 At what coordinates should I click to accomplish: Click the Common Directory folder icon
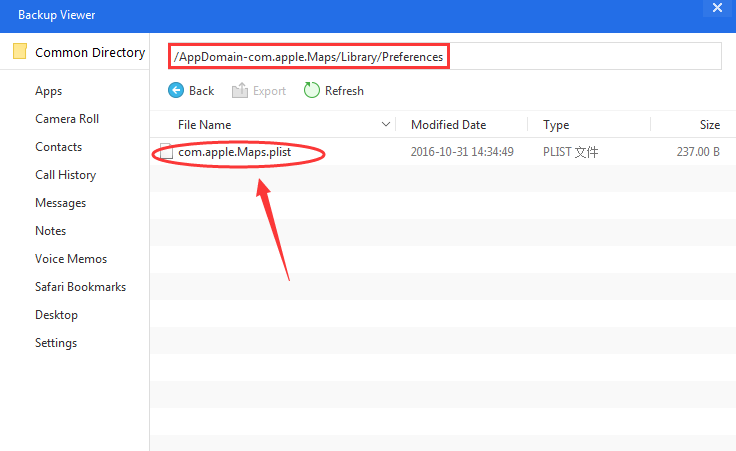19,52
